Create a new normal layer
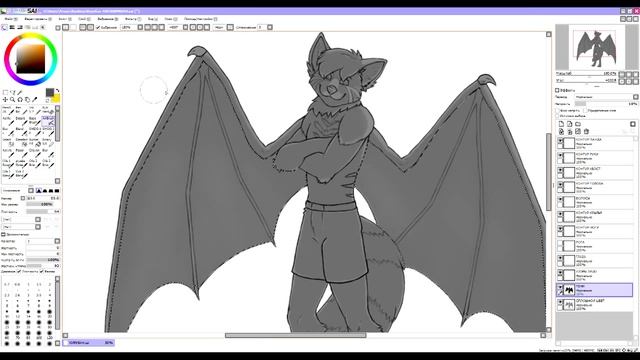Image resolution: width=640 pixels, height=360 pixels. tap(561, 124)
